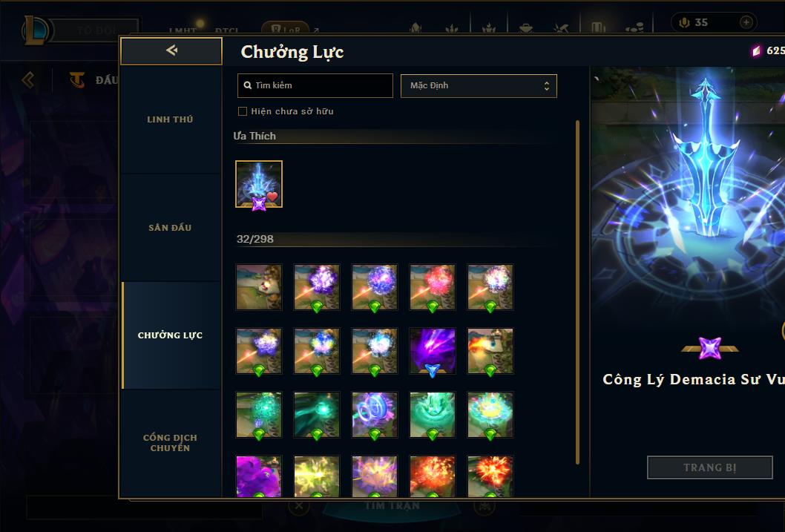Click the plus icon next to 35 currency
Image resolution: width=785 pixels, height=532 pixels.
pyautogui.click(x=746, y=22)
